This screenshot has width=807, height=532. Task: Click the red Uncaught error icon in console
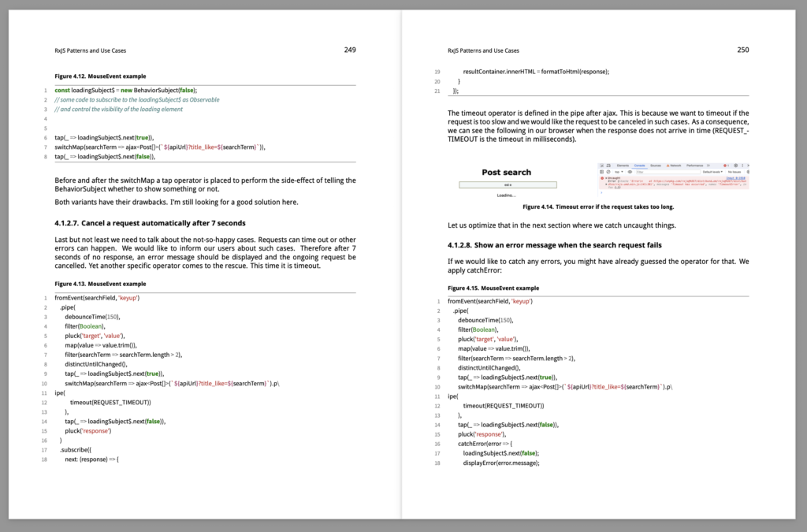pyautogui.click(x=602, y=178)
